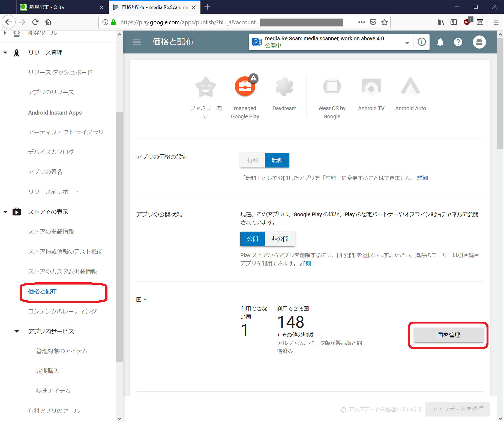Click the sidebar scrollbar up arrow
The width and height of the screenshot is (504, 422).
pos(119,35)
